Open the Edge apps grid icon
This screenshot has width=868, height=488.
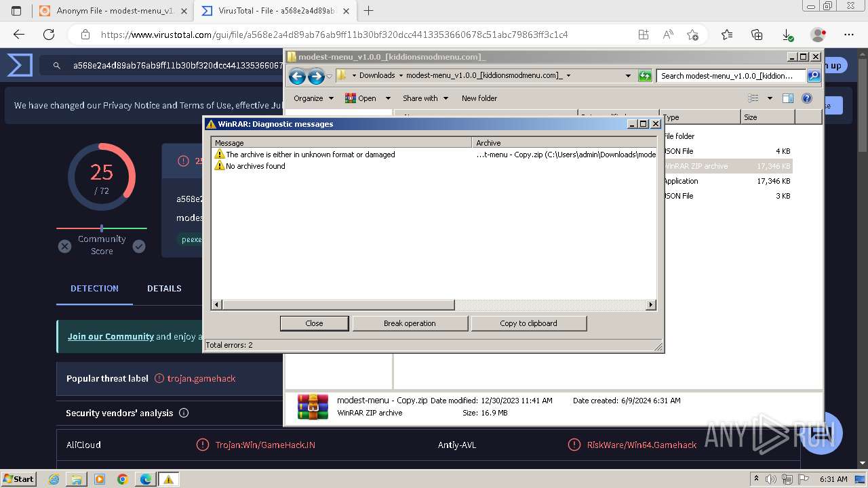pos(643,35)
